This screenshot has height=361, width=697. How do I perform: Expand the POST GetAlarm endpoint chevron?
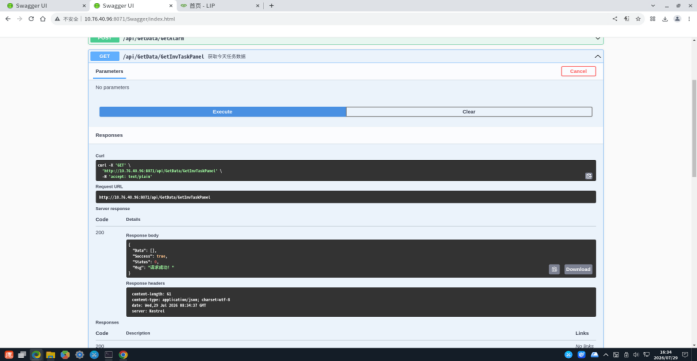(x=597, y=39)
